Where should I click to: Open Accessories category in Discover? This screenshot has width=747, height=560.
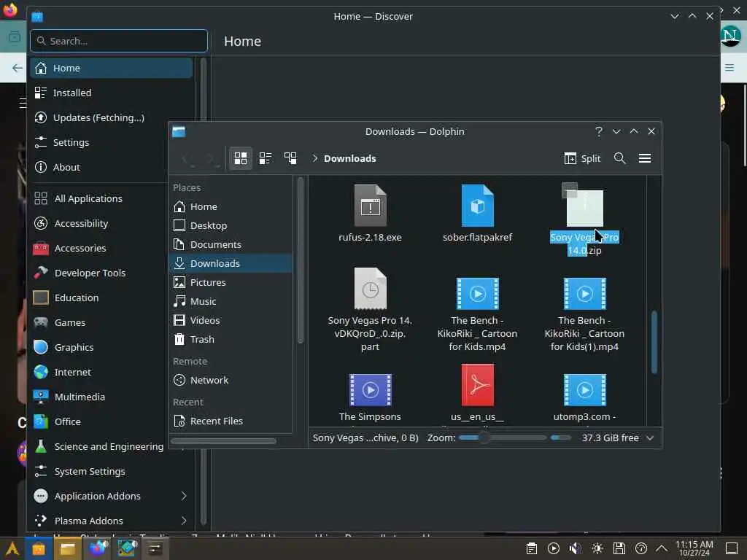tap(99, 248)
